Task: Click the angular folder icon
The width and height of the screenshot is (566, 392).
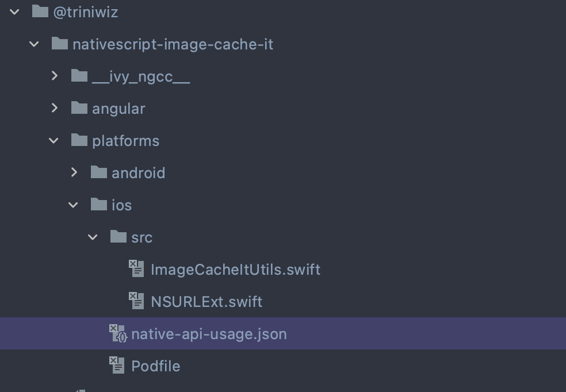Action: pyautogui.click(x=79, y=108)
